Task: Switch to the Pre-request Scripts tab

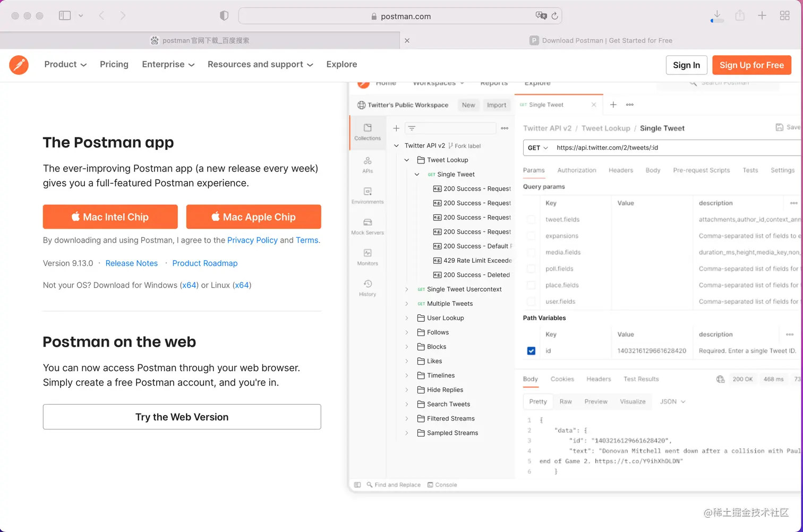Action: click(x=701, y=170)
